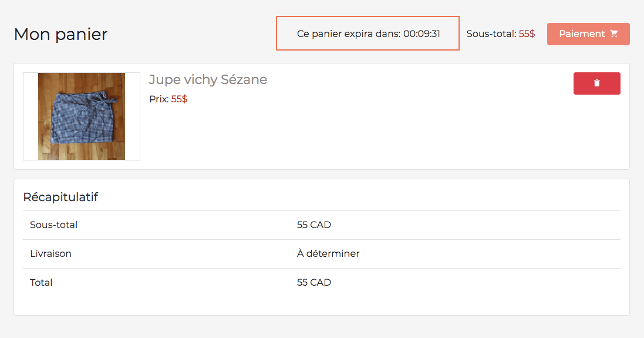
Task: Click the red 55$ product price
Action: point(179,99)
